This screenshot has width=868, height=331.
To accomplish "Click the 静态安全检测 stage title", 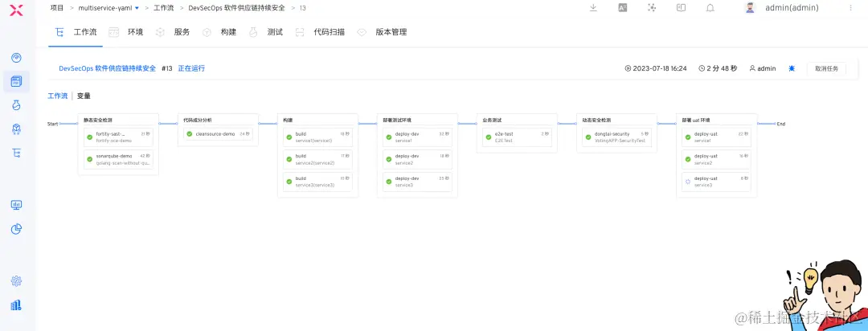I will 99,121.
